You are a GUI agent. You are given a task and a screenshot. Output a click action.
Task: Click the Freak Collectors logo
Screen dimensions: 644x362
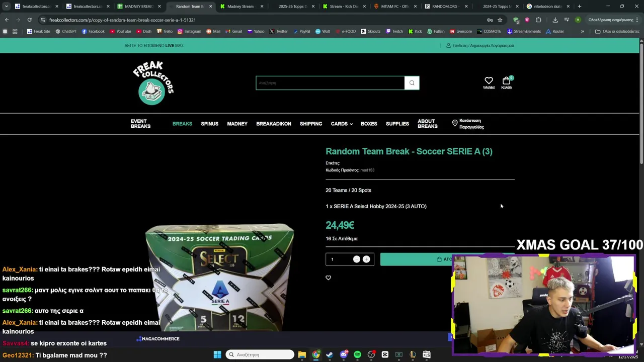(x=153, y=83)
